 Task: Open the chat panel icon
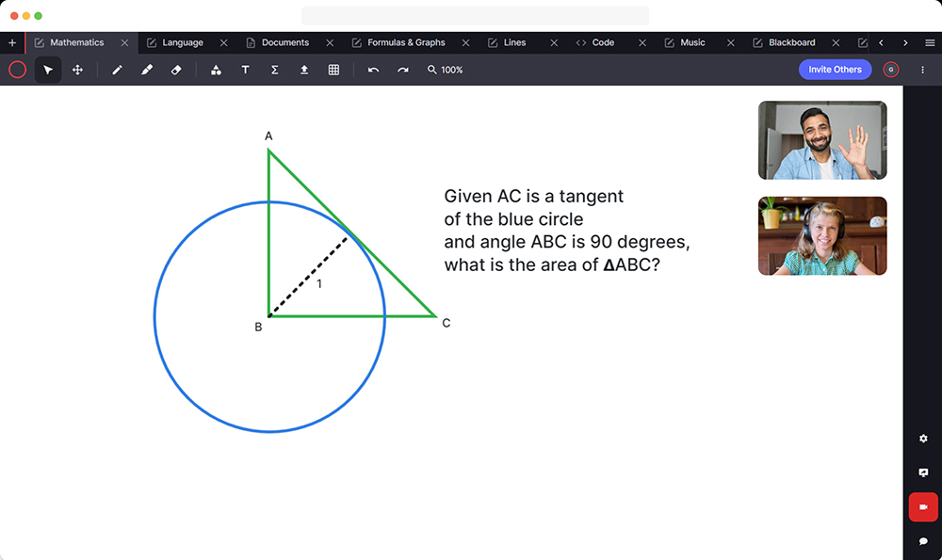point(922,541)
